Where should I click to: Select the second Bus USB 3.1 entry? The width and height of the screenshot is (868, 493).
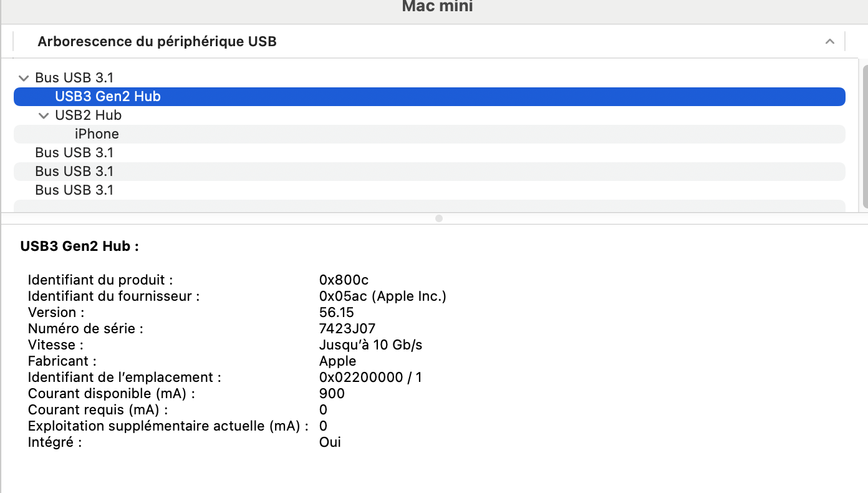(74, 153)
